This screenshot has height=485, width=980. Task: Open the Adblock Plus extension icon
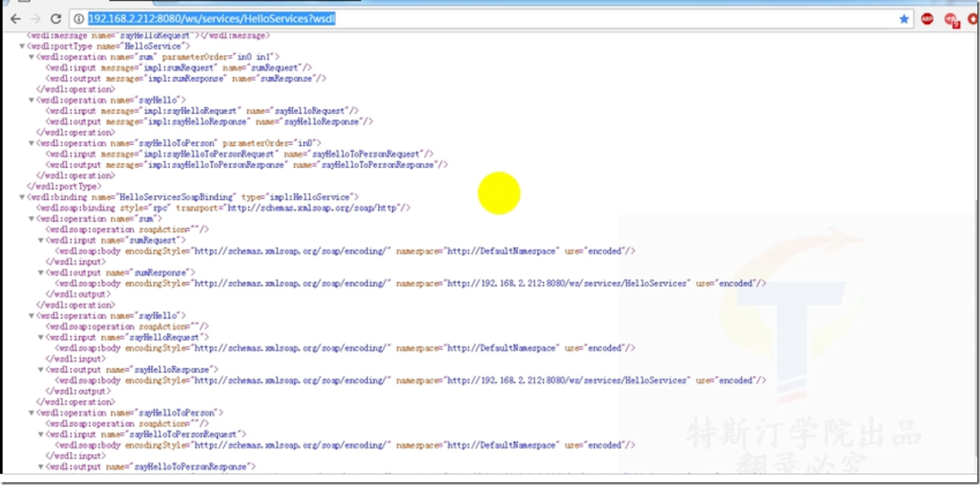tap(927, 19)
